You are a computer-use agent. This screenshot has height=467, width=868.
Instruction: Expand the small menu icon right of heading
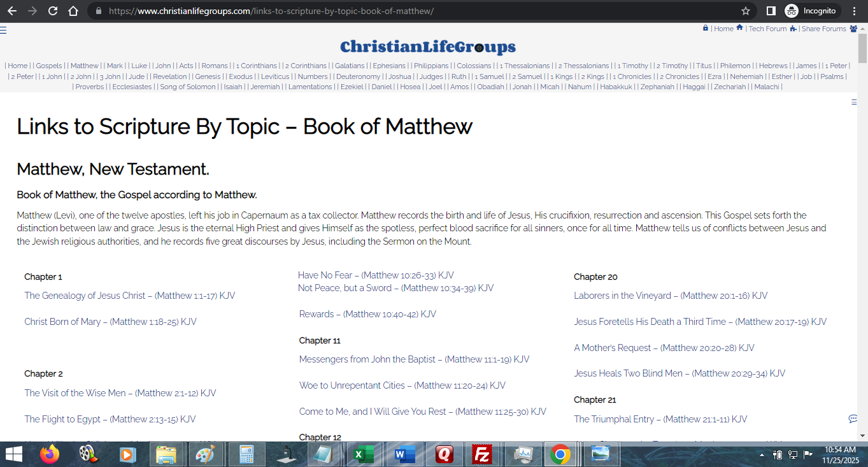(x=854, y=102)
